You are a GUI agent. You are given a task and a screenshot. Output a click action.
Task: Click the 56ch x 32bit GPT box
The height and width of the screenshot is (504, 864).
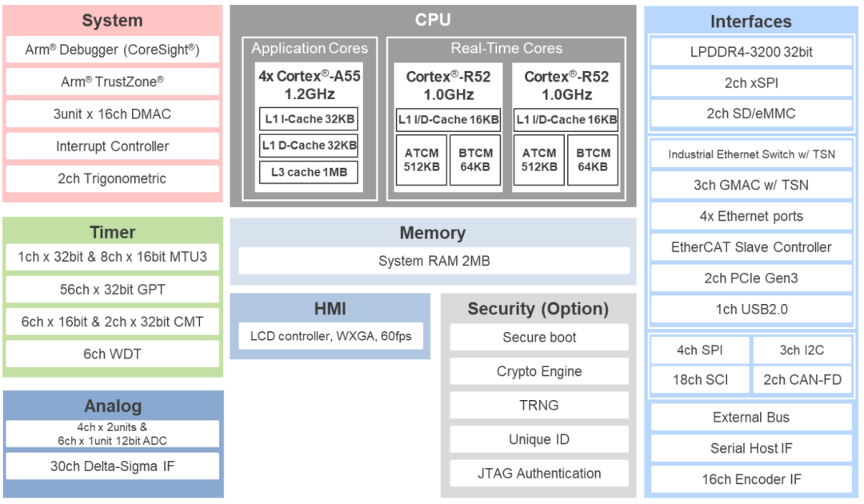coord(112,290)
